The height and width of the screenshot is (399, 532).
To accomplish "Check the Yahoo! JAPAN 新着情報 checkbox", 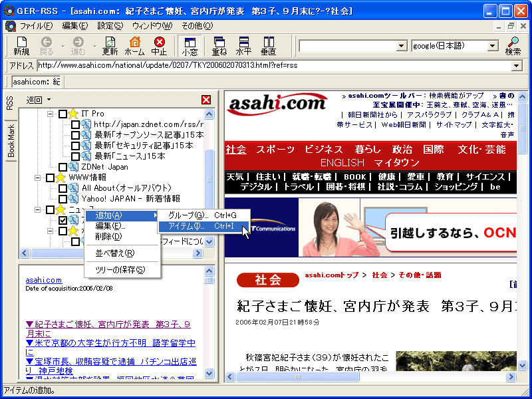I will (x=63, y=198).
